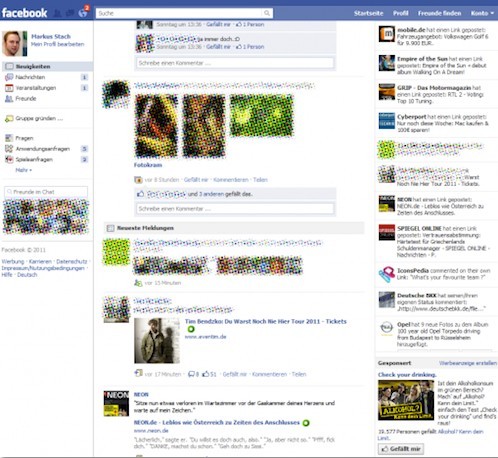Click Veranstaltungen calendar icon
The width and height of the screenshot is (498, 458).
9,88
